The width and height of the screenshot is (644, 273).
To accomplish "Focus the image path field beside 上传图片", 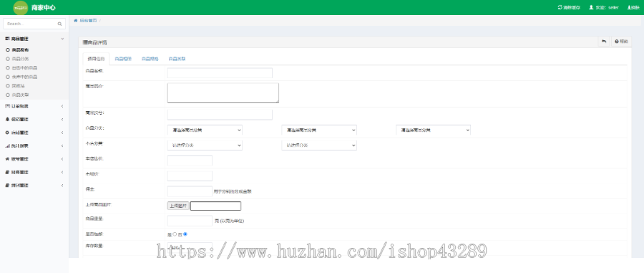I will tap(215, 206).
